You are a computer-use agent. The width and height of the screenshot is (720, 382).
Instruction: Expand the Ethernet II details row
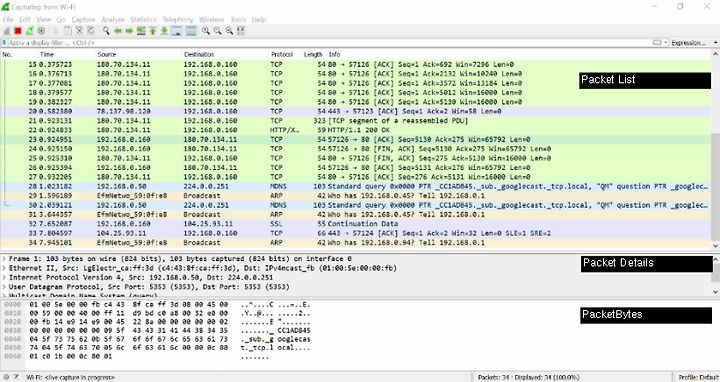click(x=4, y=268)
